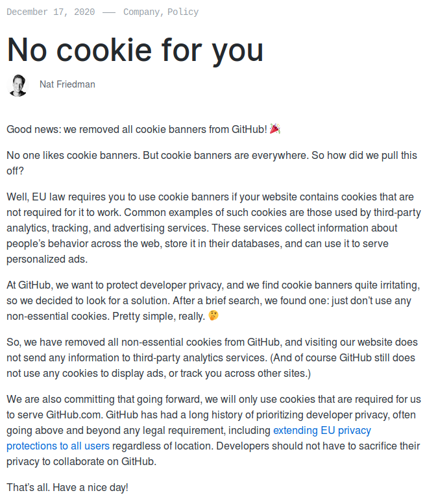Click the December 17, 2020 date
This screenshot has height=504, width=438.
tap(51, 12)
